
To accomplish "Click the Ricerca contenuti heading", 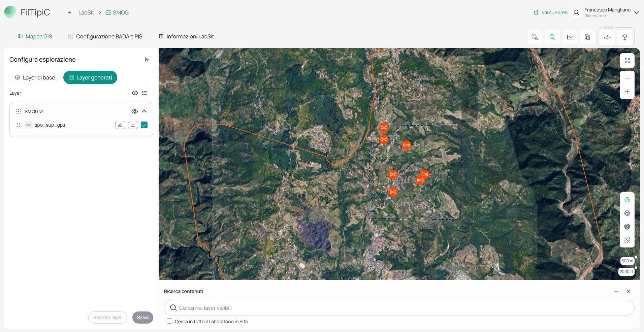I will click(184, 291).
